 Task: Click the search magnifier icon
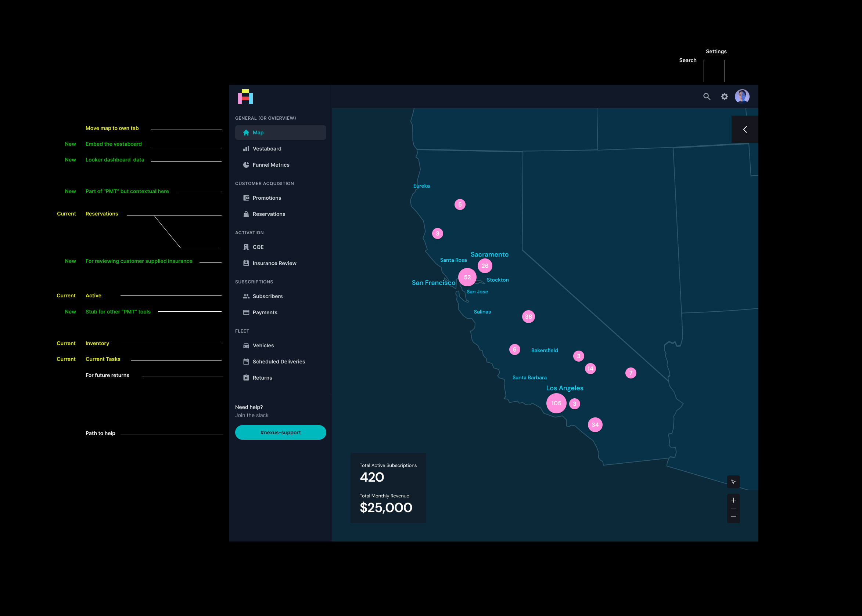(706, 96)
